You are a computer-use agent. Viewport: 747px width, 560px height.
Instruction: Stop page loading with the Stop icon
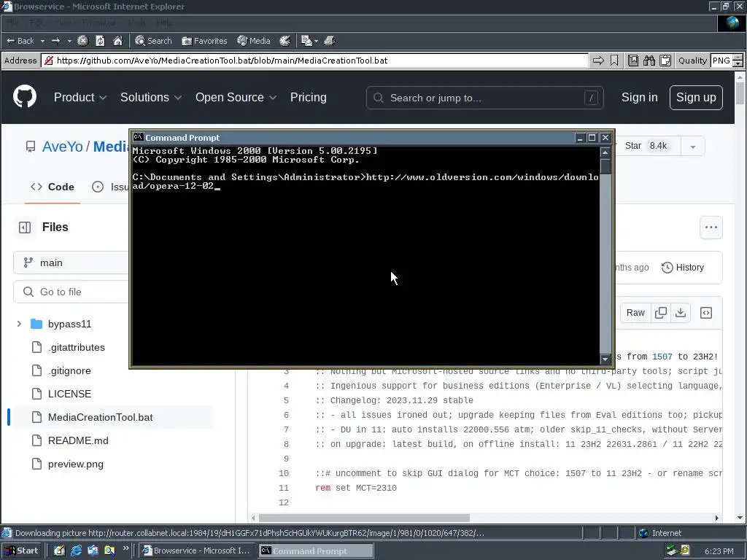[83, 41]
